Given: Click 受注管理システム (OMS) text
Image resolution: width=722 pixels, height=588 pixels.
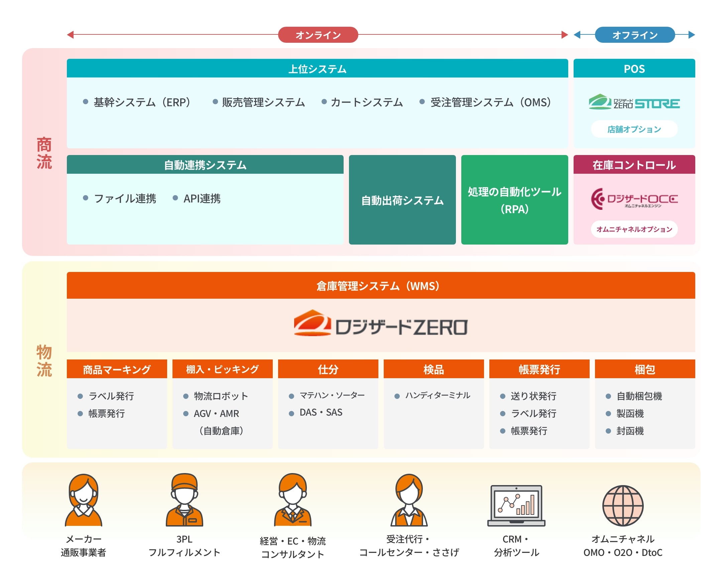Looking at the screenshot, I should 491,102.
